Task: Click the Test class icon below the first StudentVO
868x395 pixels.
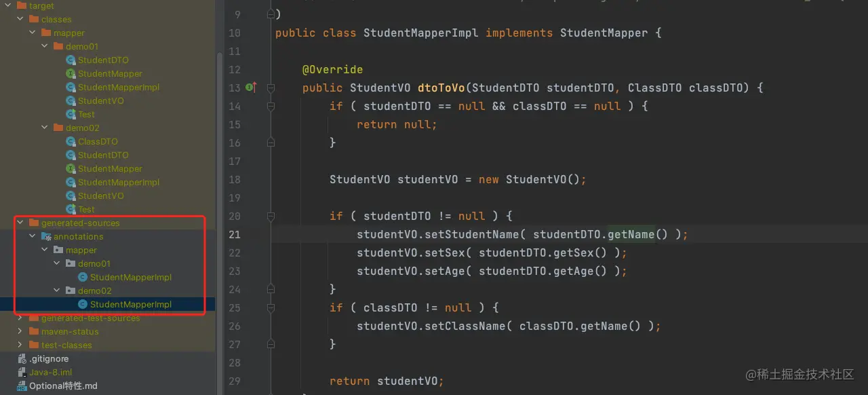Action: coord(71,114)
